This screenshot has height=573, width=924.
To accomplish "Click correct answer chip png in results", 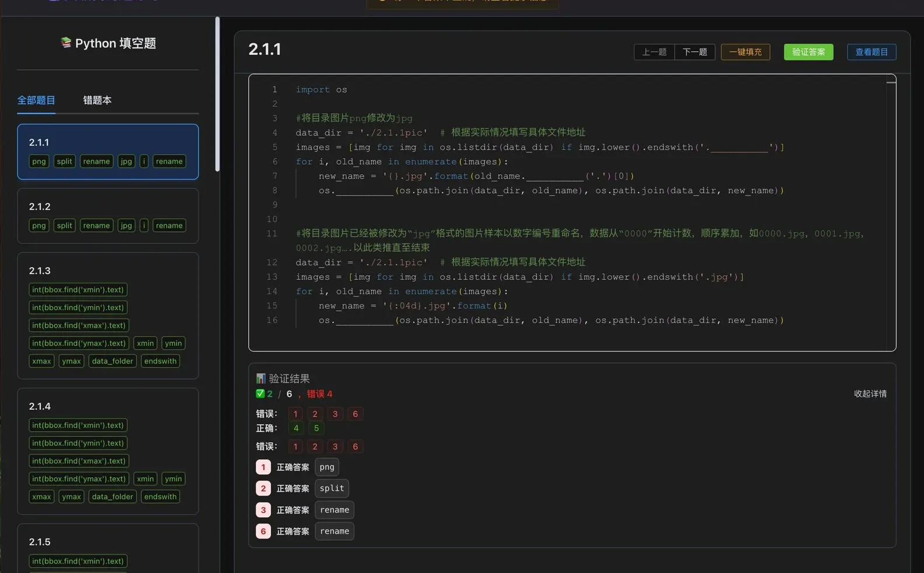I will (327, 467).
